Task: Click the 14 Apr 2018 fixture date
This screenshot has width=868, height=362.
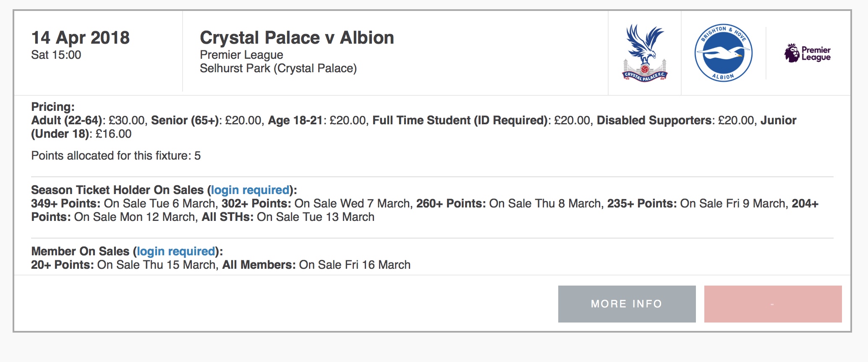Action: (x=81, y=38)
